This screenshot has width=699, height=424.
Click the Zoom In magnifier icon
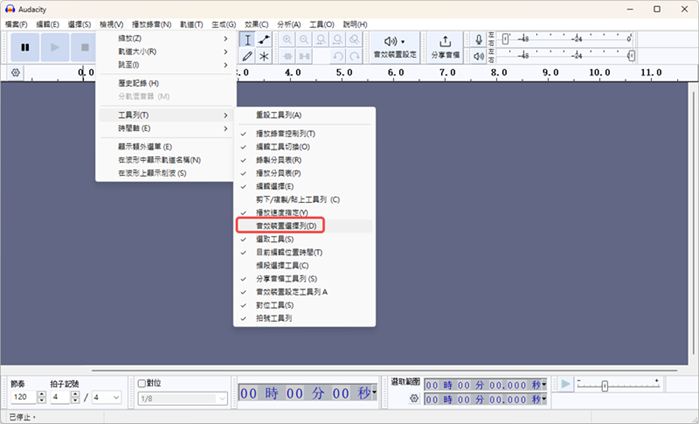[x=288, y=40]
